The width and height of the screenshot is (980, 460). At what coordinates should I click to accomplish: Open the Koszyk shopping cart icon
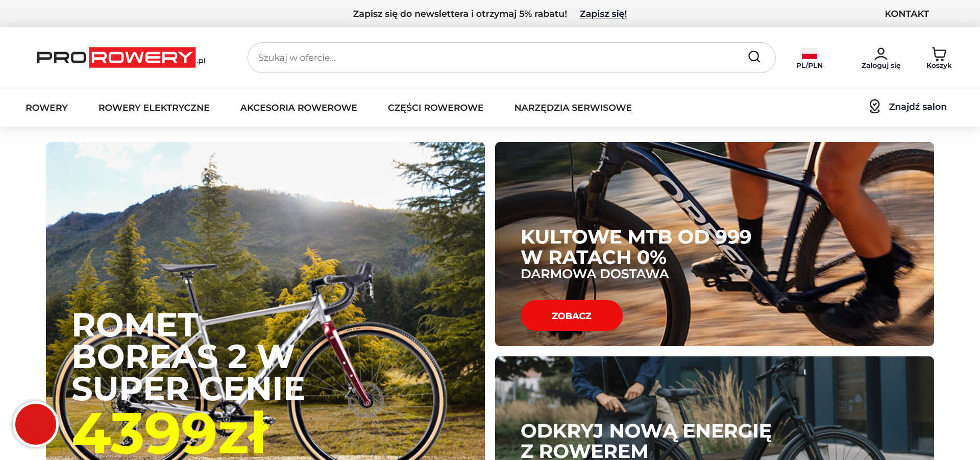[939, 54]
